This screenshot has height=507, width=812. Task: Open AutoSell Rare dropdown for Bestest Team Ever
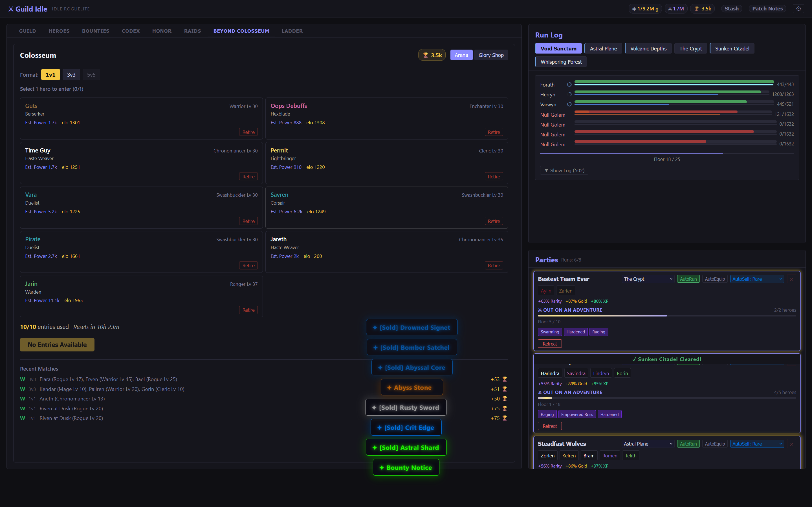[757, 279]
